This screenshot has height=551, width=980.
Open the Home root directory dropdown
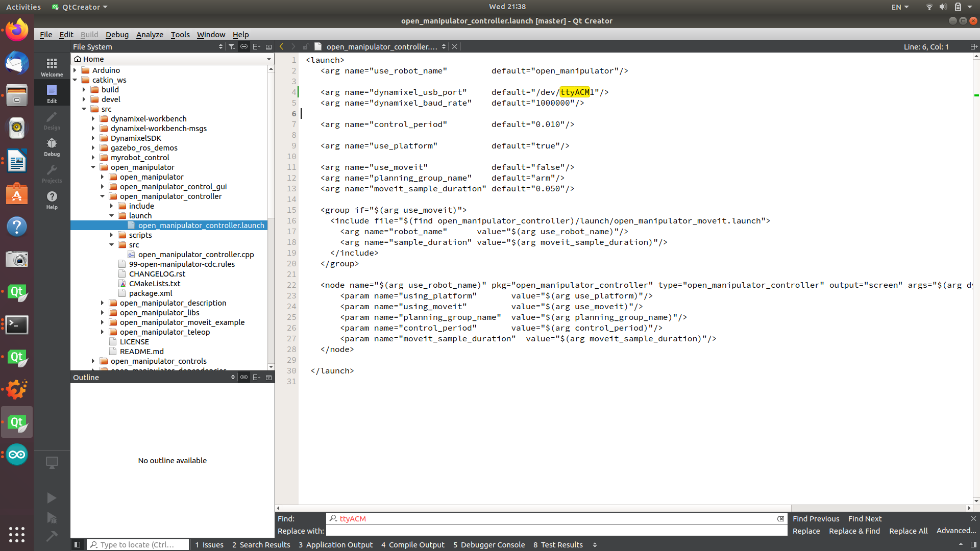point(268,59)
